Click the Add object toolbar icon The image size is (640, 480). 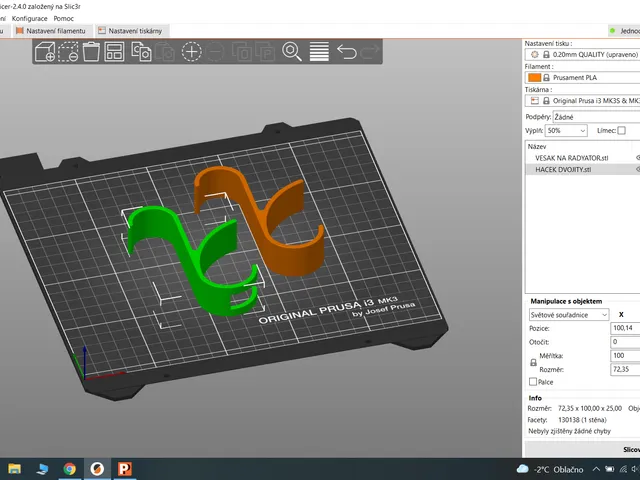point(45,51)
